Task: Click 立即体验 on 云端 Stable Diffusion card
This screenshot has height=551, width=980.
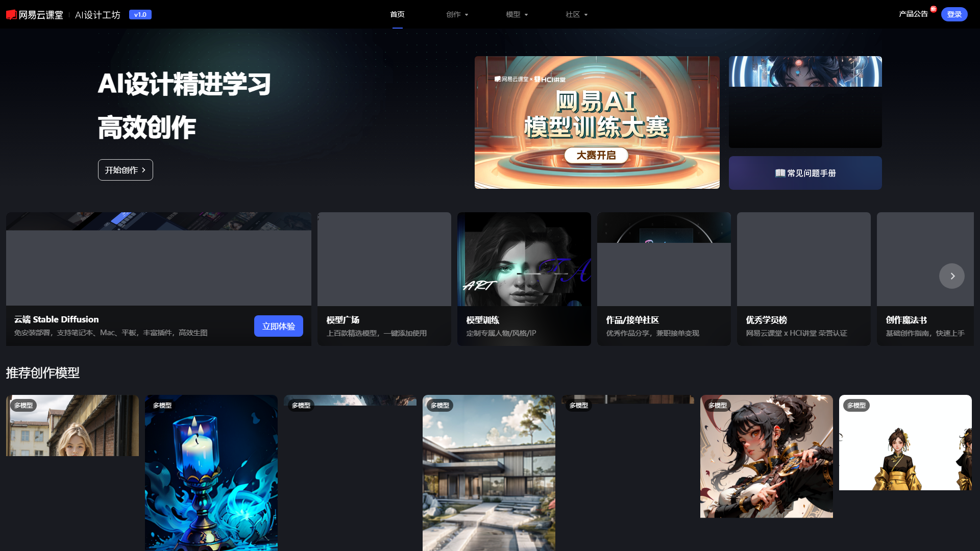Action: 278,325
